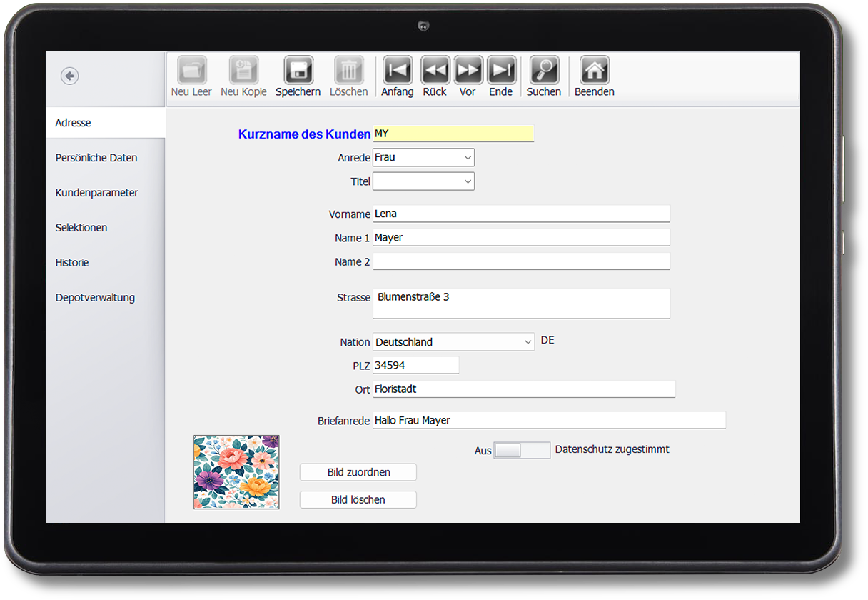Open the Suchen search tool
Image resolution: width=868 pixels, height=600 pixels.
point(544,71)
